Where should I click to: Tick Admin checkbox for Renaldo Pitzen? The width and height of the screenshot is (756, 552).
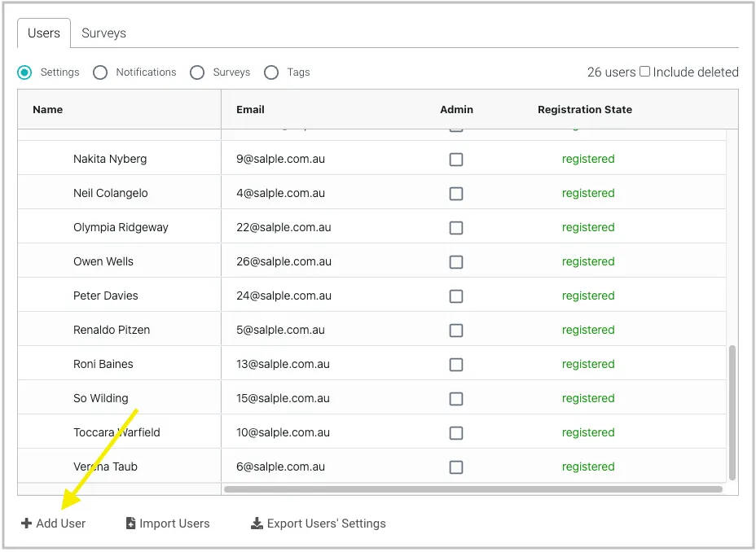tap(456, 331)
